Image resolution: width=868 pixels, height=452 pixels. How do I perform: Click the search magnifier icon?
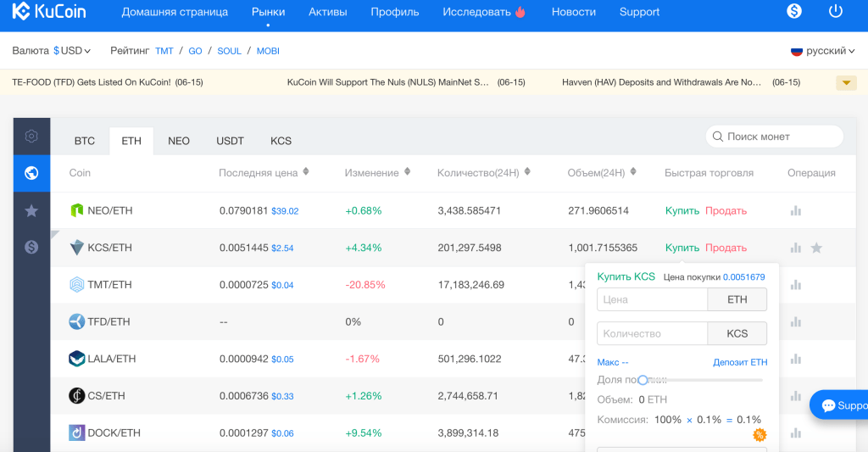click(717, 137)
